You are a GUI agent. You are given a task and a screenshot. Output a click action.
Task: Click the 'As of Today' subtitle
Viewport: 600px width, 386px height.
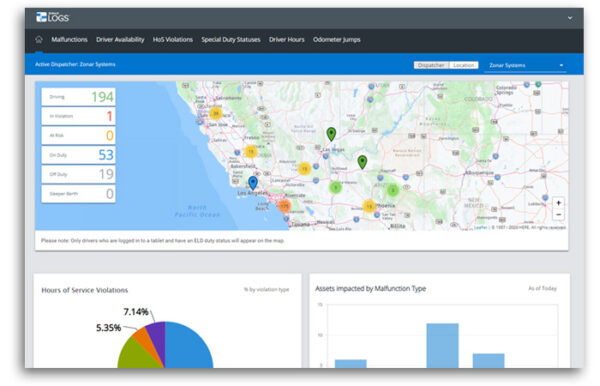point(542,288)
